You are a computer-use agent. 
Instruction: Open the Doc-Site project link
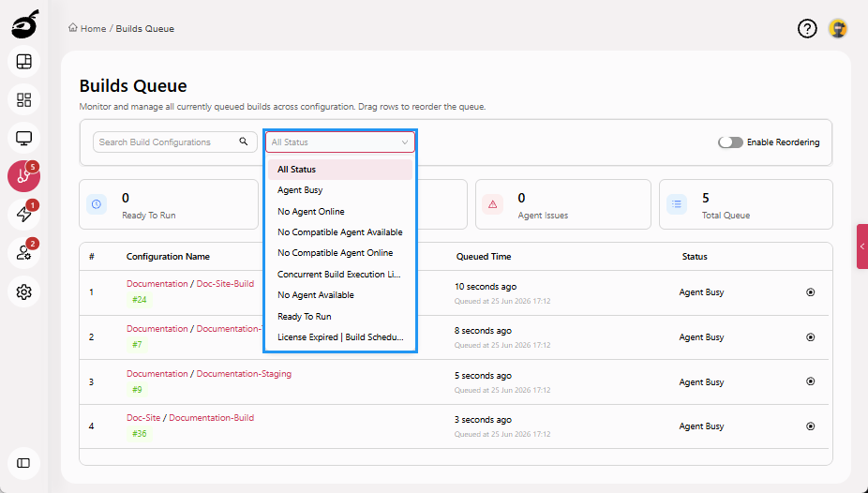143,418
